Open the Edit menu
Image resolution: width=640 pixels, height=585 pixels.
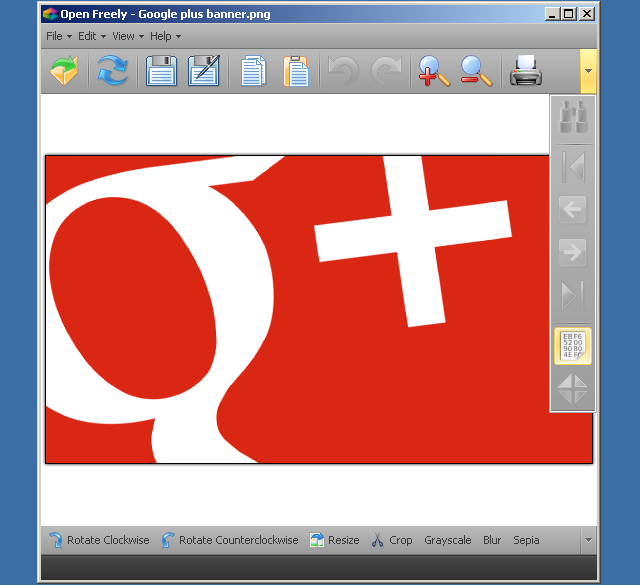point(92,36)
